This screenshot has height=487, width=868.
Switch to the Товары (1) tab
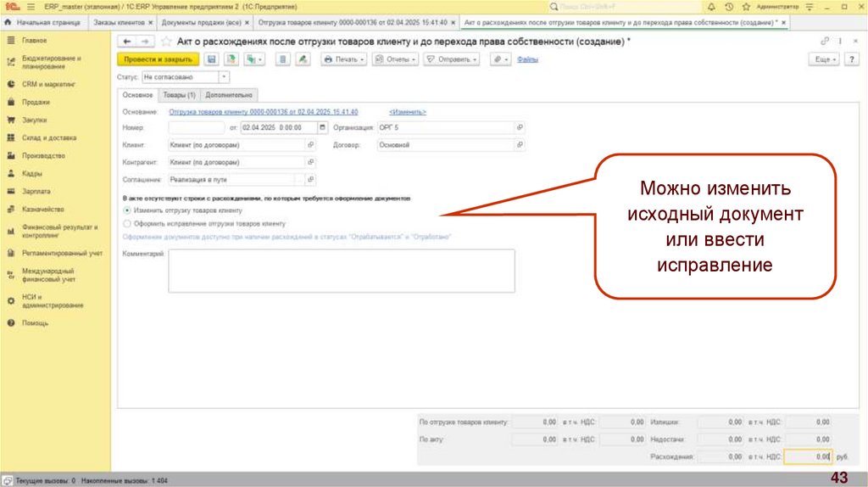pos(179,95)
